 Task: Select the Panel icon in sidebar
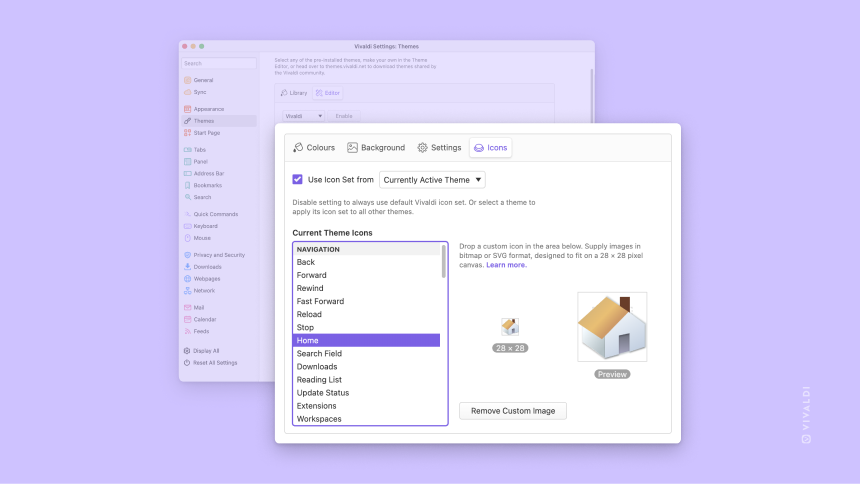188,162
